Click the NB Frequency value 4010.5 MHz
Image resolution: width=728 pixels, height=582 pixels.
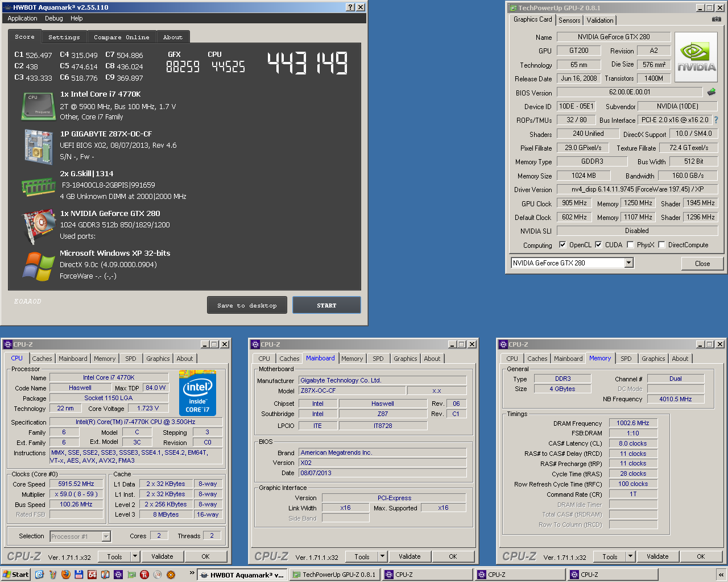pyautogui.click(x=676, y=399)
